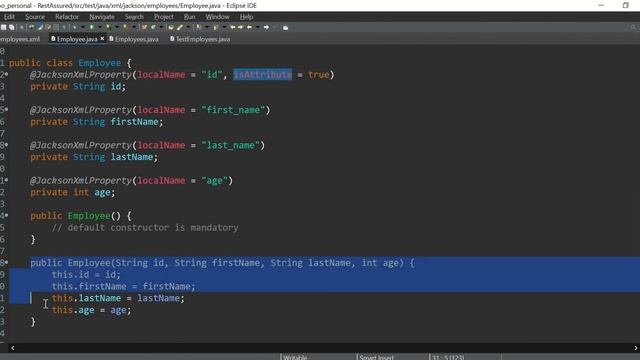Click the "private String lastName;" declaration
The height and width of the screenshot is (360, 640).
94,157
